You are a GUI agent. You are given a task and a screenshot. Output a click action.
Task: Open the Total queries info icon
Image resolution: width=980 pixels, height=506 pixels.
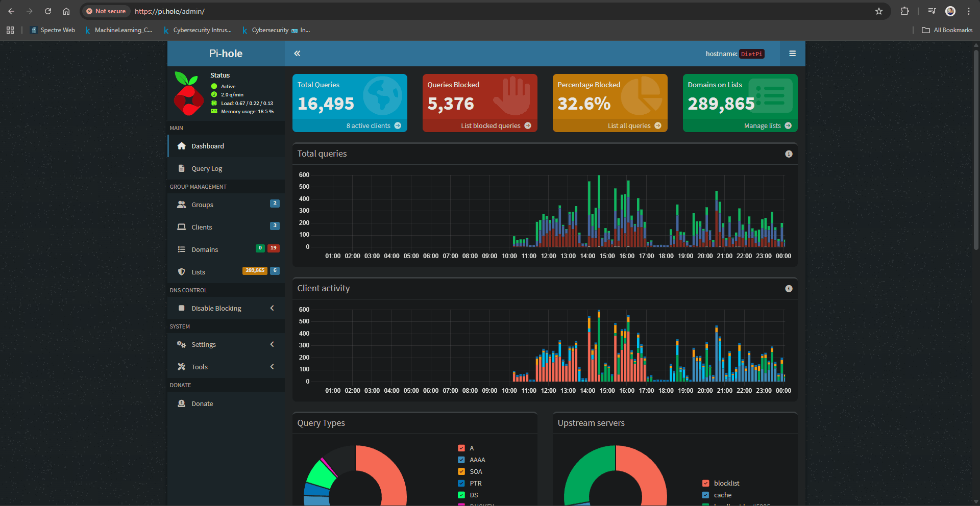coord(789,154)
